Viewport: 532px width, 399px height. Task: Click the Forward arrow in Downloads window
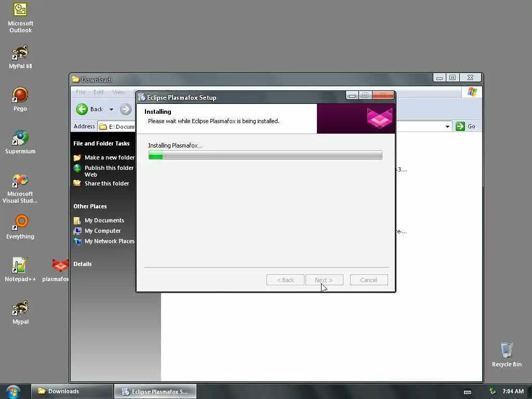[x=126, y=109]
